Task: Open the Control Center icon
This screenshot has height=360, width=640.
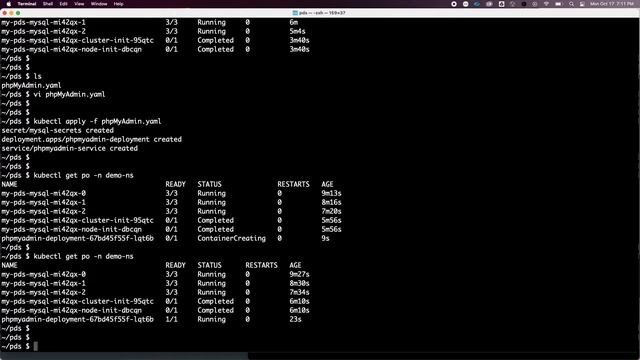Action: pos(582,4)
